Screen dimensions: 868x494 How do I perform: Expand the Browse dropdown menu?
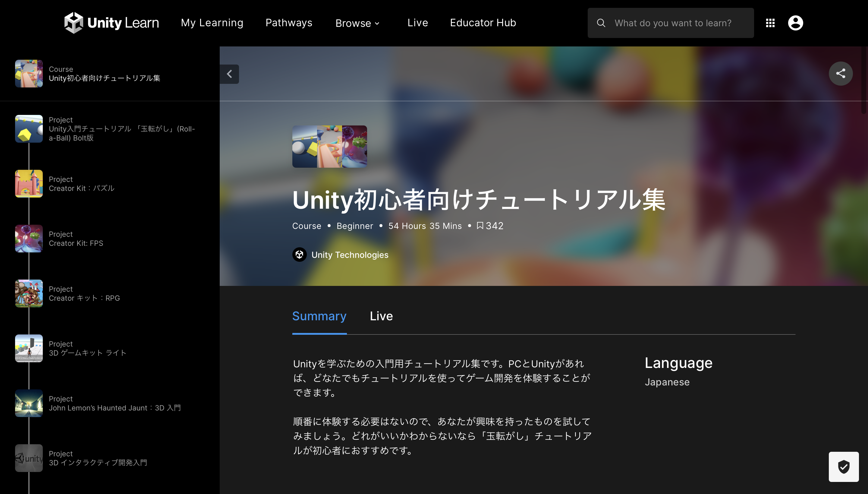point(357,23)
